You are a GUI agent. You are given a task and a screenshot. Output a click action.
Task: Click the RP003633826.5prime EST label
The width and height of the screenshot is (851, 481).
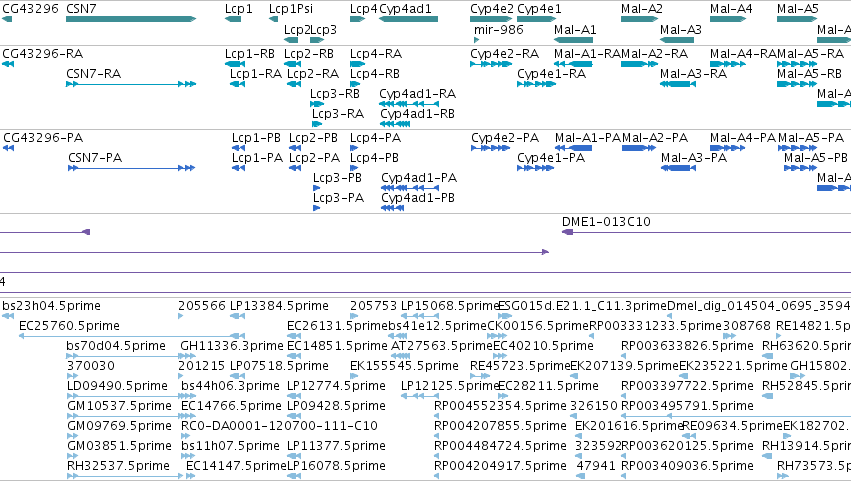click(688, 346)
